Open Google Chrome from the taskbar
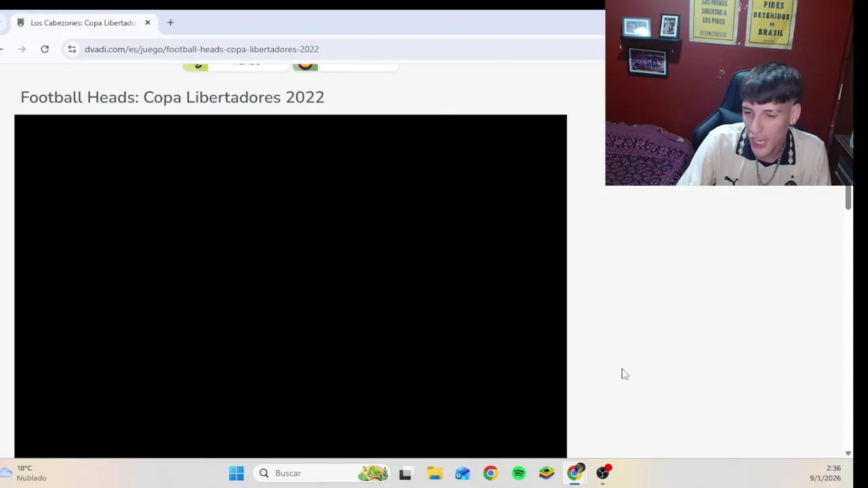Screen dimensions: 868x488 point(490,473)
